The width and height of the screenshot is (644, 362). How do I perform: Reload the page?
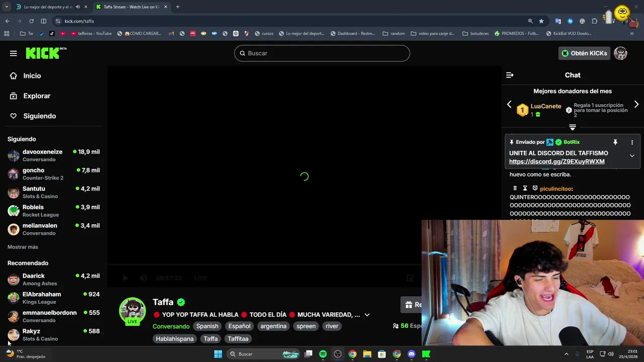click(x=31, y=21)
